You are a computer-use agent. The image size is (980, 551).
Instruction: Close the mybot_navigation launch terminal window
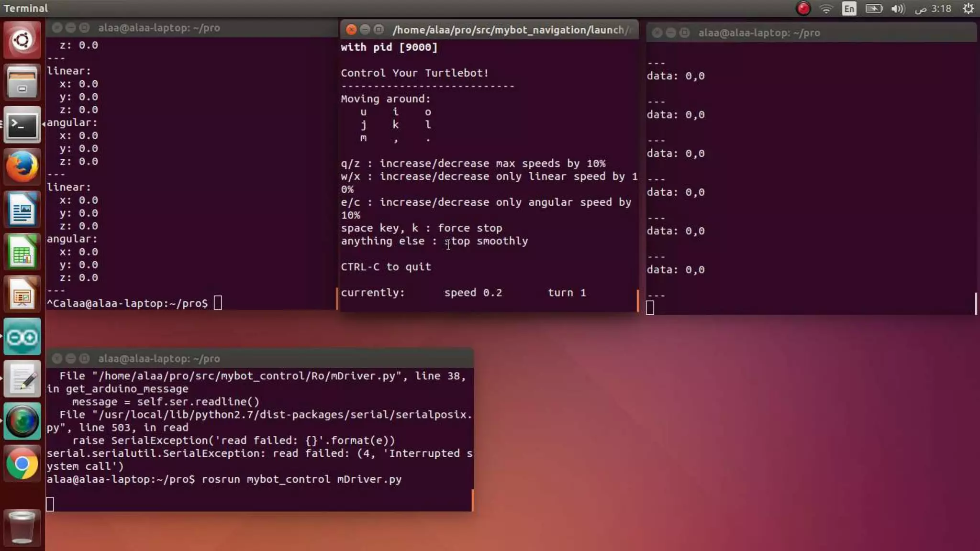tap(351, 30)
